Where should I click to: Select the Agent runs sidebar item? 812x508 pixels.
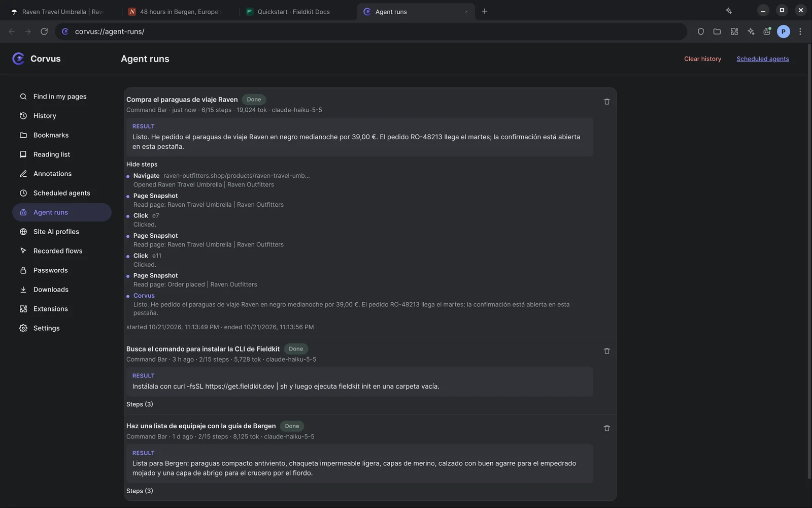(62, 212)
